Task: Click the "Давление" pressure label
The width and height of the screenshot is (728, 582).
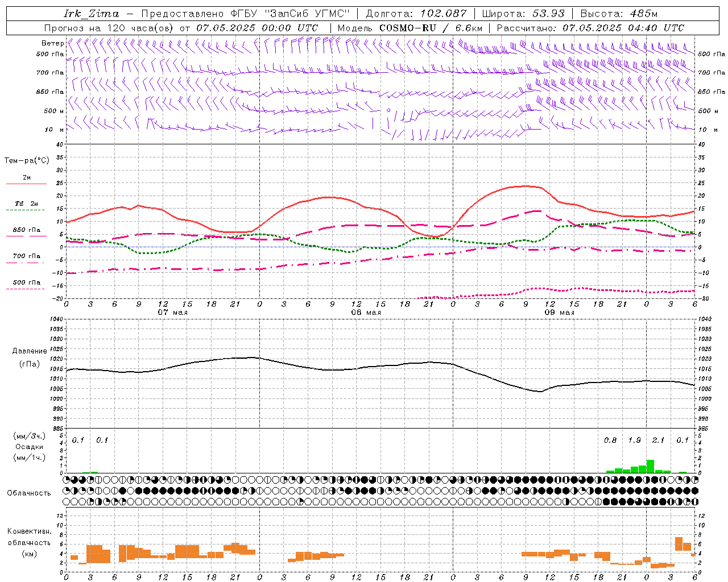Action: (x=30, y=351)
